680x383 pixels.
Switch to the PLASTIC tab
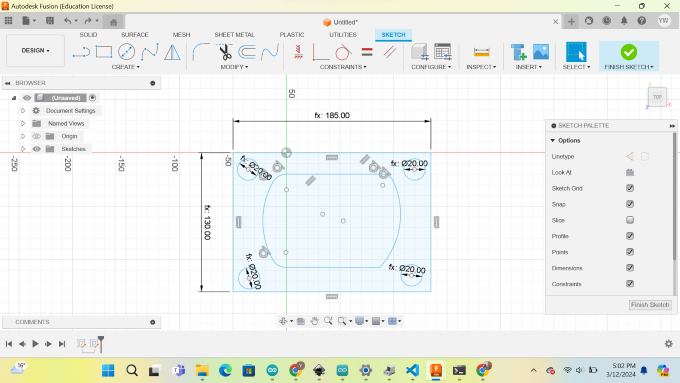pos(291,34)
